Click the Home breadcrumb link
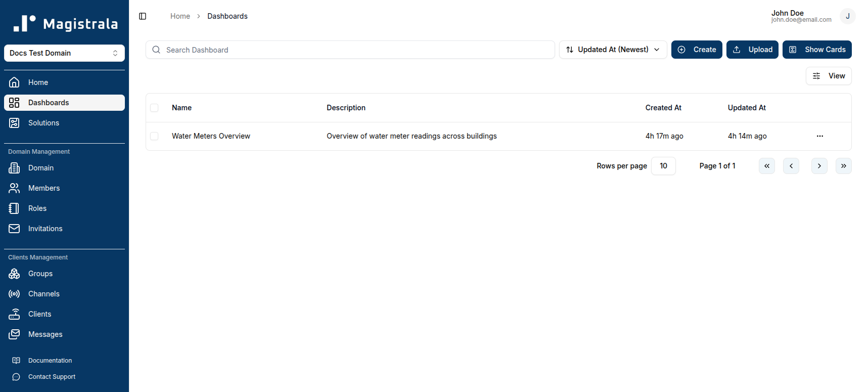The width and height of the screenshot is (868, 392). point(180,16)
